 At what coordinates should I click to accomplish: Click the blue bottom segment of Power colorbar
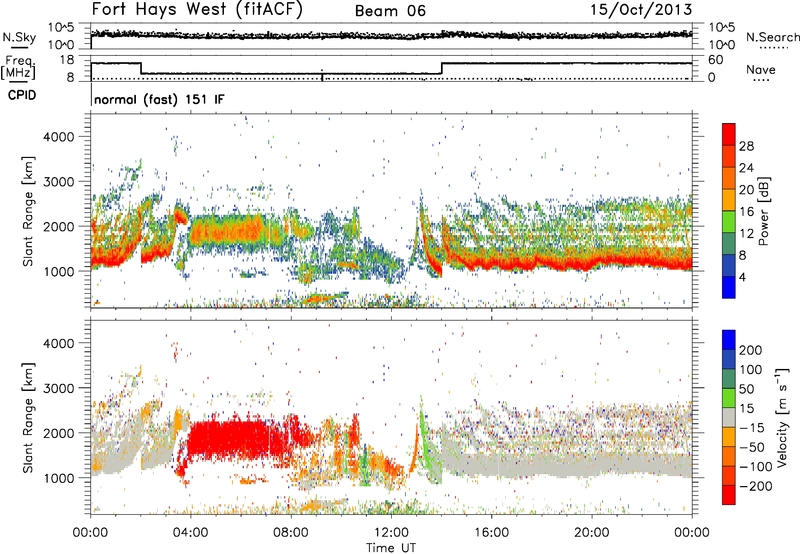(x=729, y=287)
